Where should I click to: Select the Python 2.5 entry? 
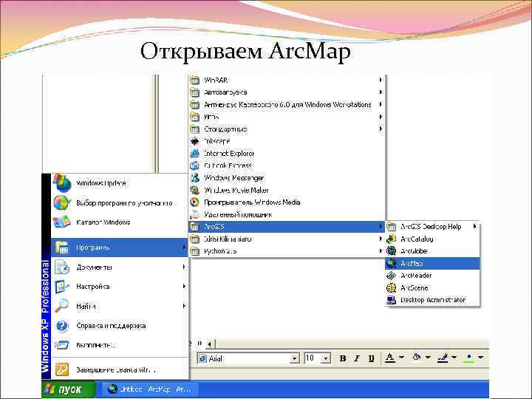pos(287,251)
